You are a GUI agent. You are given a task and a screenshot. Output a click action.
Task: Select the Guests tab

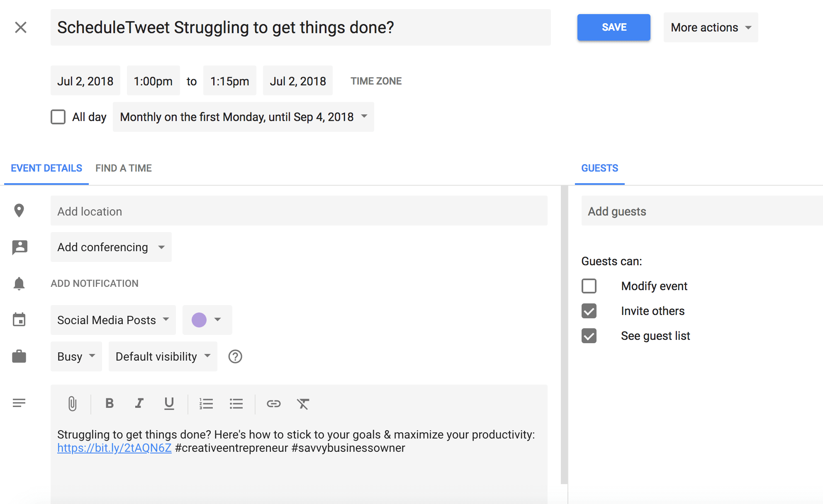(x=600, y=168)
